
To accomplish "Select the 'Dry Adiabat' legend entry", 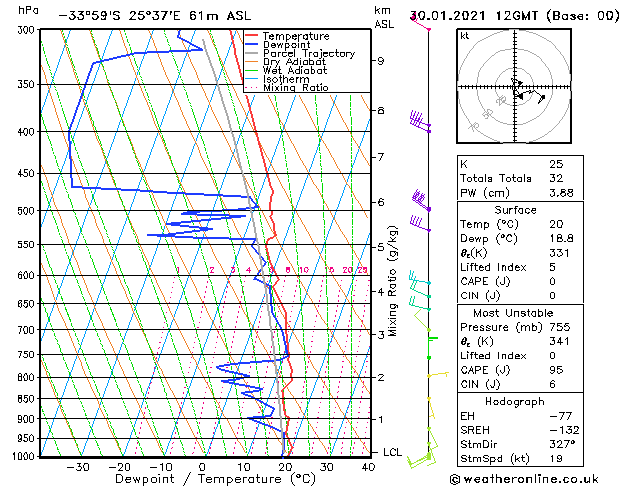I will tap(294, 62).
